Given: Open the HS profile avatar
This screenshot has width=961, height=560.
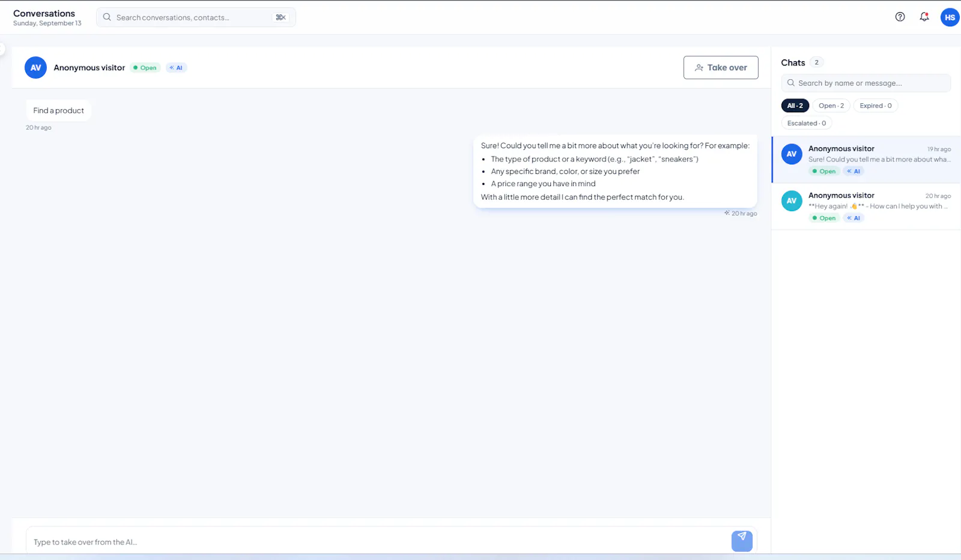Looking at the screenshot, I should [x=950, y=17].
